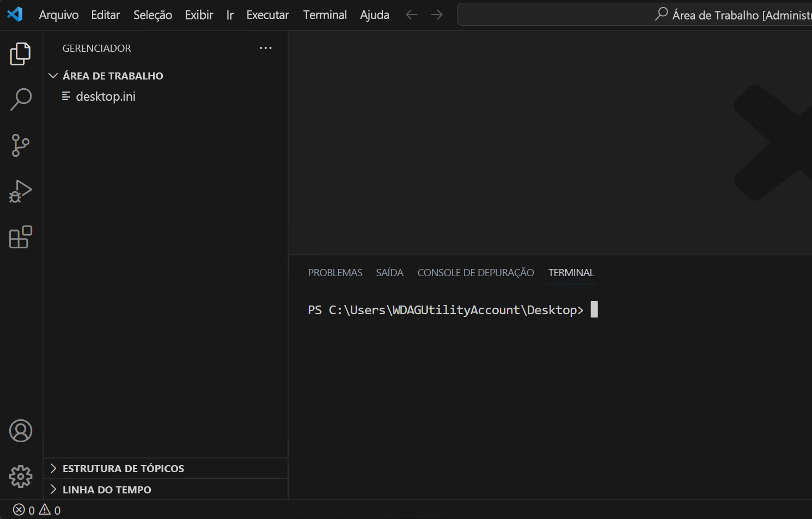This screenshot has width=812, height=519.
Task: Collapse the ÁREA DE TRABALHO folder section
Action: coord(166,76)
